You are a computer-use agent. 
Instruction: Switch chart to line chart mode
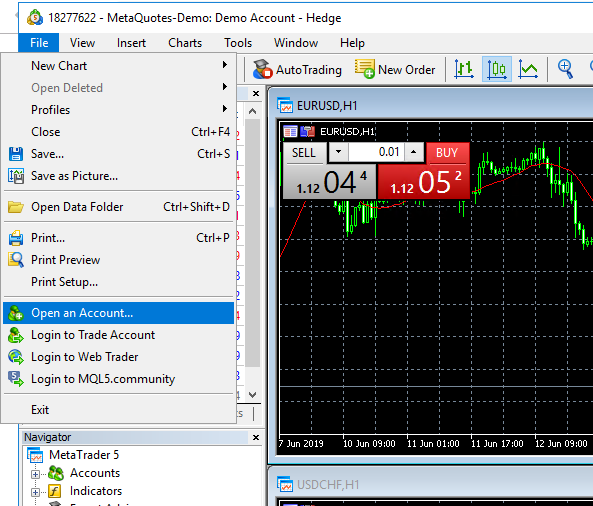point(528,69)
